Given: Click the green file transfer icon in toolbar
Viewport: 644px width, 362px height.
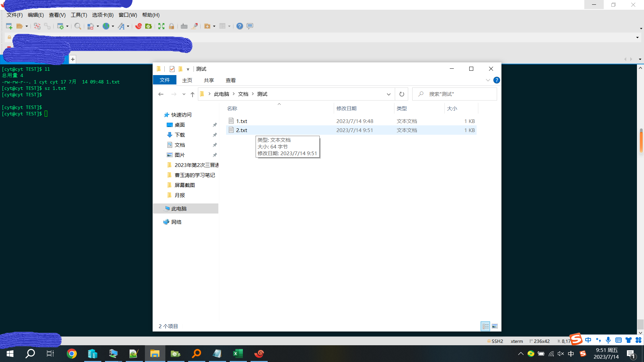Looking at the screenshot, I should [x=148, y=26].
